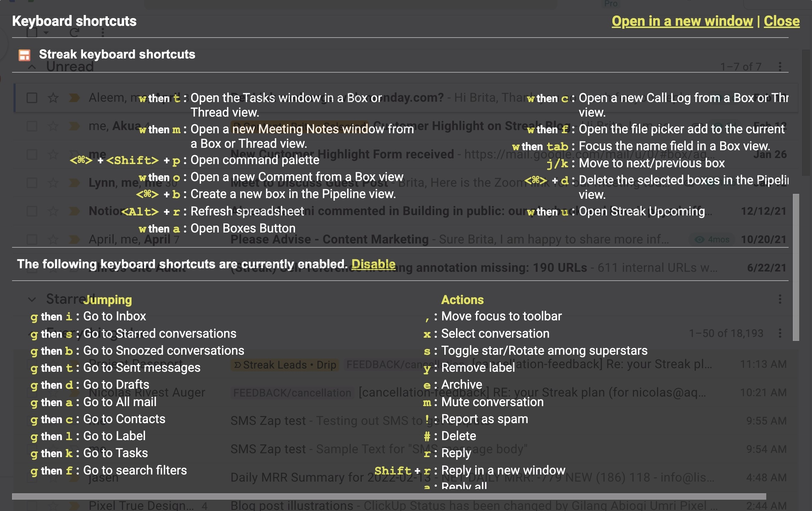Disable the currently enabled keyboard shortcuts
Screen dimensions: 812x511
(x=373, y=264)
